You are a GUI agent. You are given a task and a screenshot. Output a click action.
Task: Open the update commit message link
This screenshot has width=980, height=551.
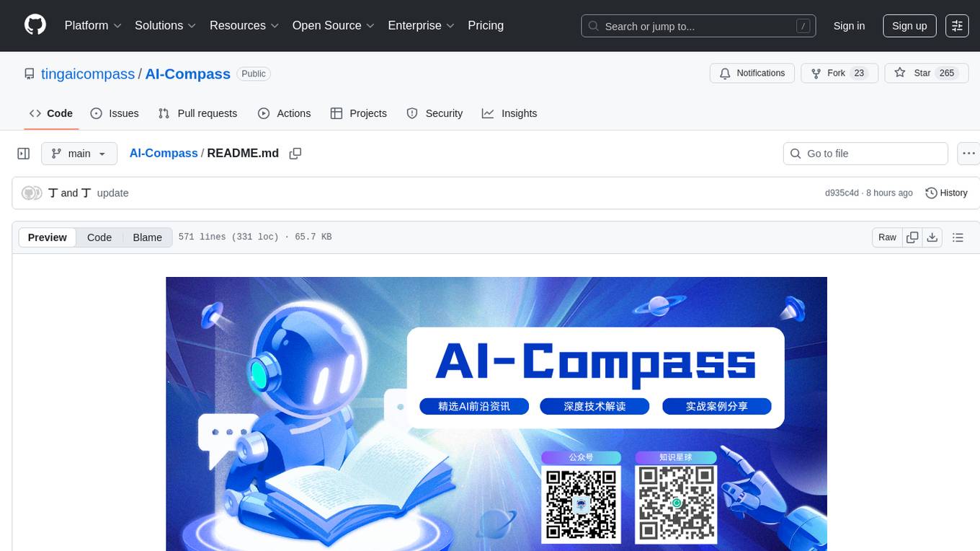click(x=112, y=193)
